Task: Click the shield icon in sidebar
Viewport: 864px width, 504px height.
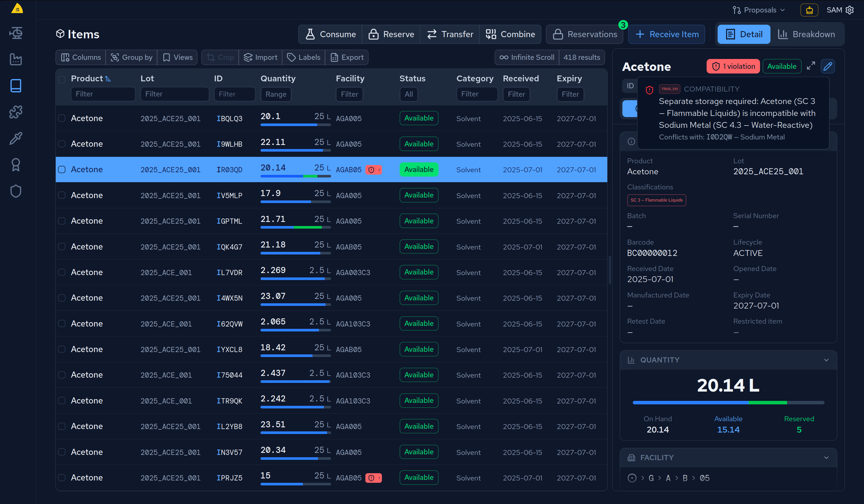Action: 16,191
